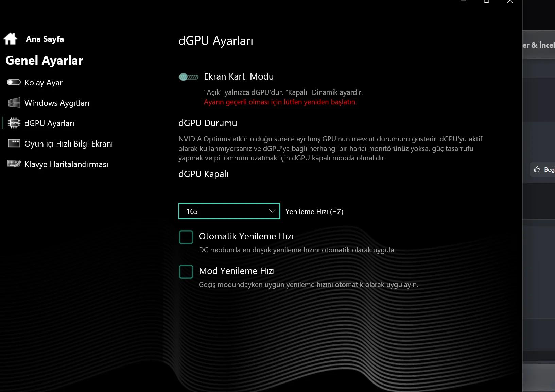Select Windows Aygıtları in sidebar
The width and height of the screenshot is (555, 392).
point(57,103)
